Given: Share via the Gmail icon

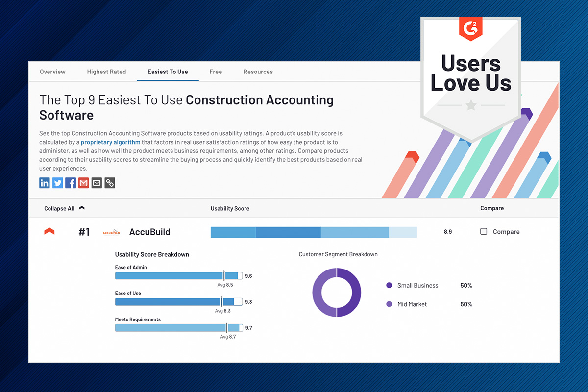Looking at the screenshot, I should click(84, 183).
